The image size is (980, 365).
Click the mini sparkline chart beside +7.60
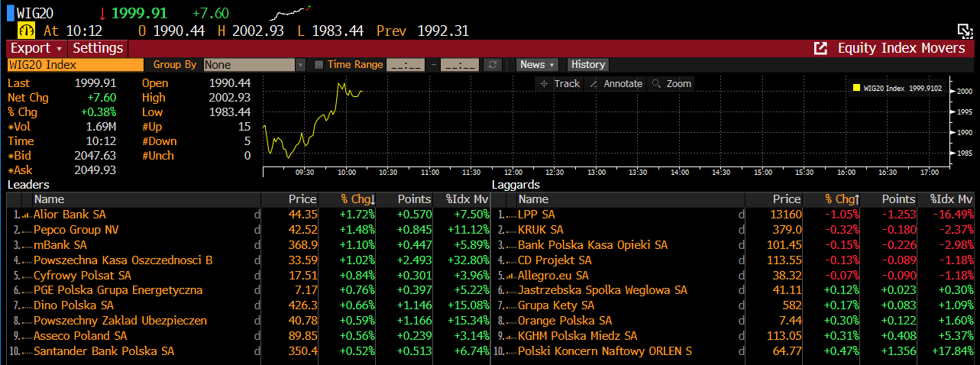[x=291, y=13]
